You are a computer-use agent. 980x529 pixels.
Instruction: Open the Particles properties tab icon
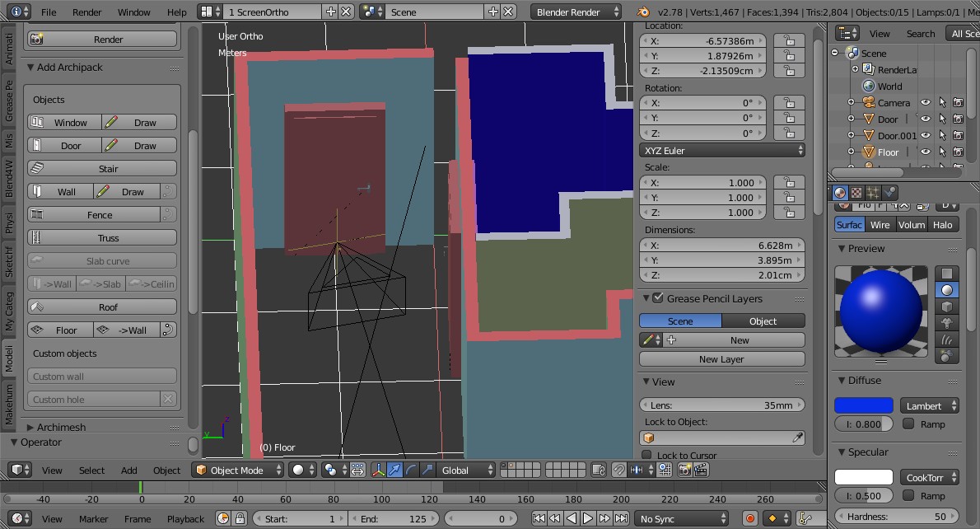coord(872,193)
